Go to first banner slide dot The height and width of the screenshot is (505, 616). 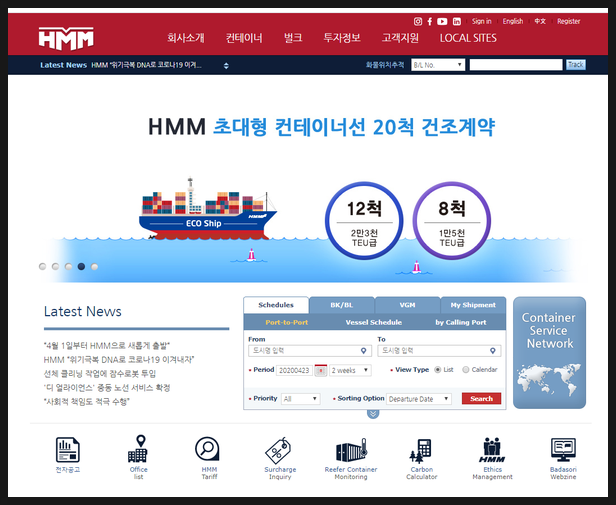(42, 267)
